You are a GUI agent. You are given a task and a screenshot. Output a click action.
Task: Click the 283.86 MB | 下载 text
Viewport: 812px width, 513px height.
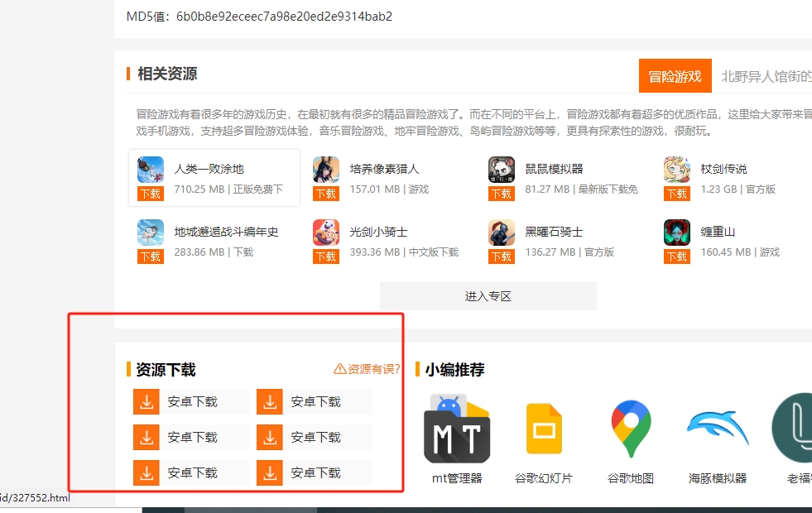[x=214, y=252]
